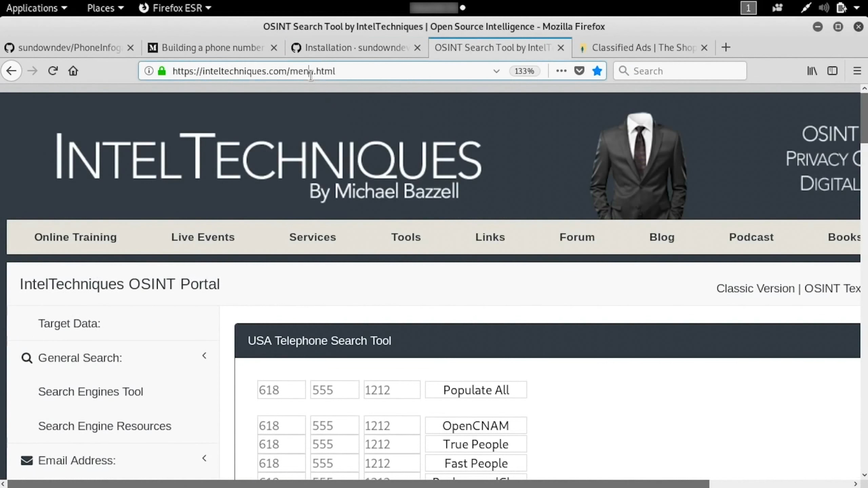868x488 pixels.
Task: Open Search Engine Resources link
Action: pos(105,426)
